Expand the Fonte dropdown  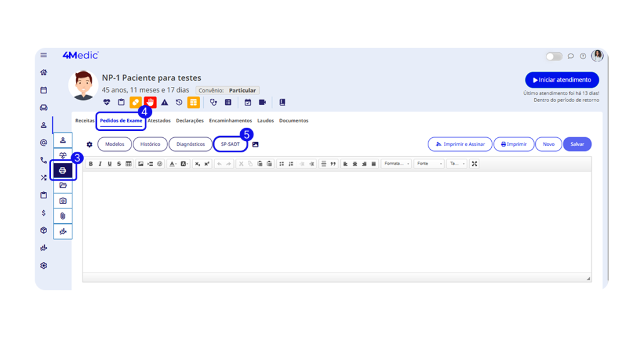tap(429, 164)
